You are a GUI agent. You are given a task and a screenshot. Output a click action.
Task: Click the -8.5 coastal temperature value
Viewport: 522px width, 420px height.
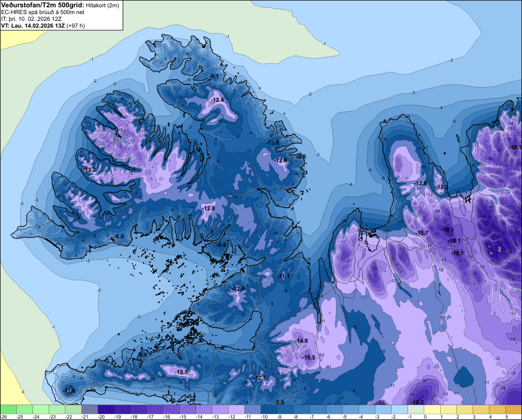pyautogui.click(x=302, y=157)
